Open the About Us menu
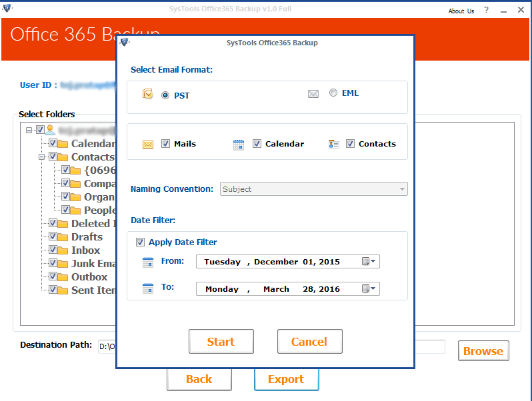532x401 pixels. (461, 11)
